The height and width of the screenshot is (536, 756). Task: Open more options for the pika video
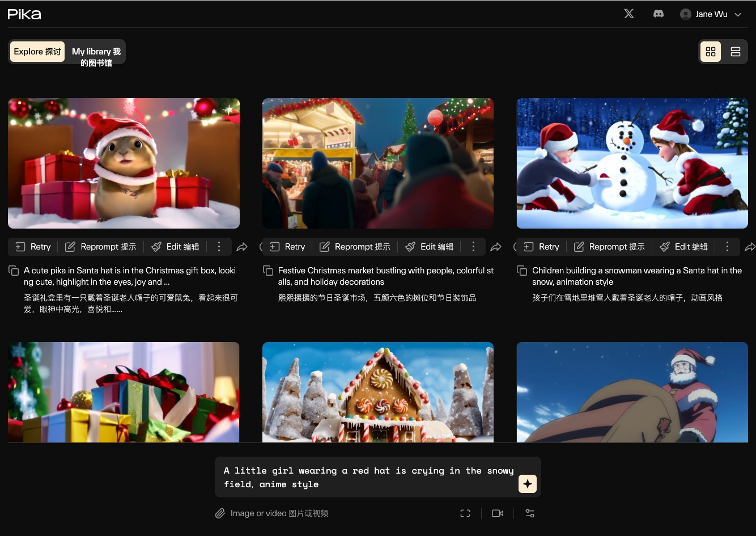(219, 247)
